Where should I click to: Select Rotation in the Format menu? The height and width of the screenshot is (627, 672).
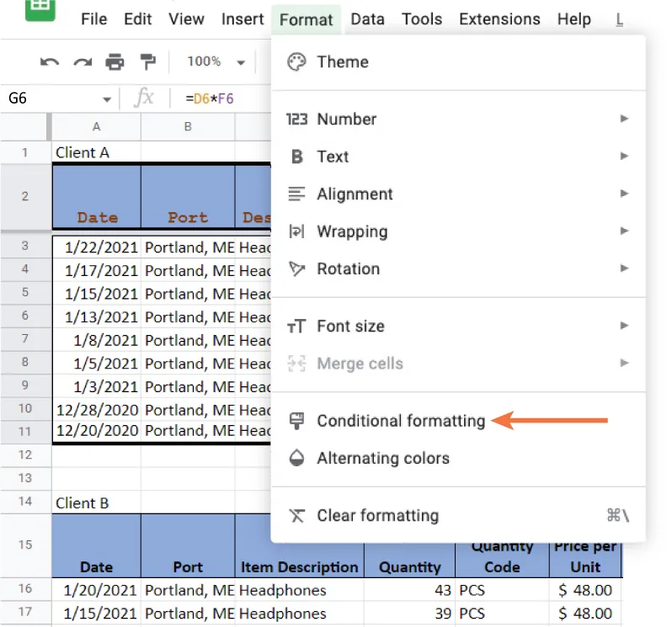click(348, 268)
